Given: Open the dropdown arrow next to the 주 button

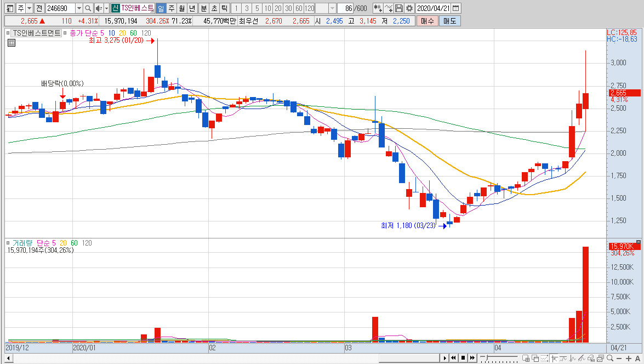Looking at the screenshot, I should pos(29,8).
